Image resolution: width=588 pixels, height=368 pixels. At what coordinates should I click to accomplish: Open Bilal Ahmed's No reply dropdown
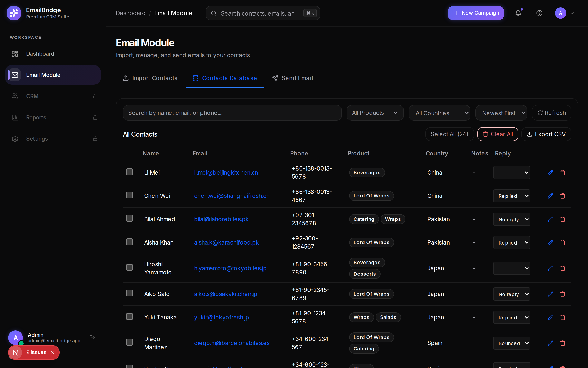[512, 219]
